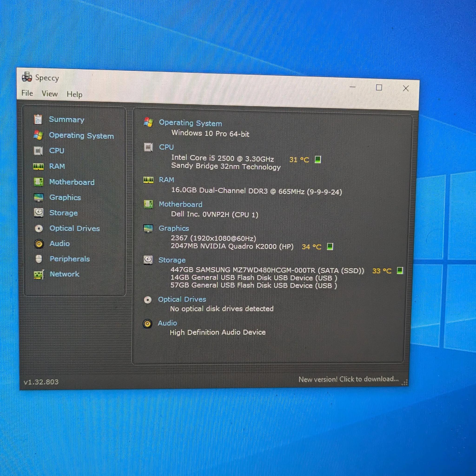Click the Graphics monitor icon in summary pane
476x476 pixels.
click(x=148, y=228)
